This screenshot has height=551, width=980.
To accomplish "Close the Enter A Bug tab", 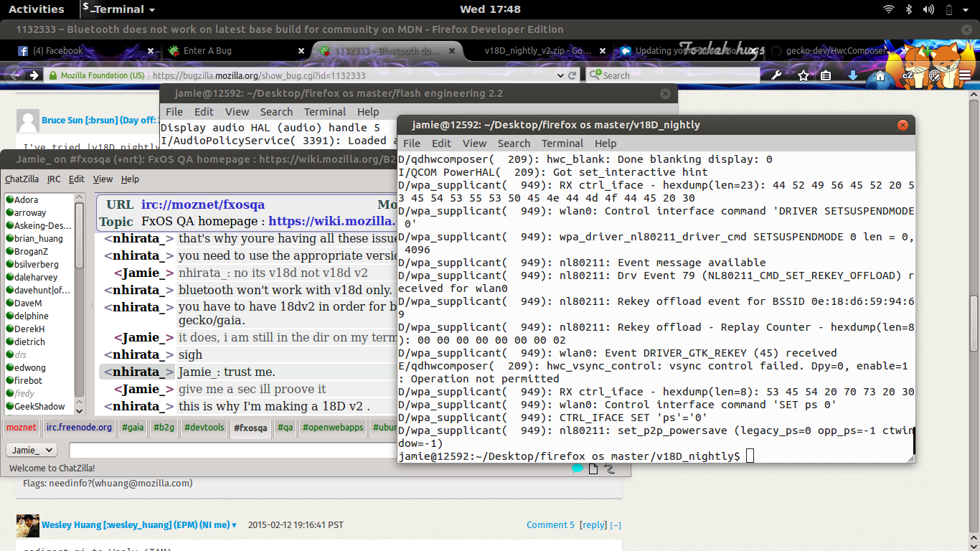I will [x=301, y=51].
